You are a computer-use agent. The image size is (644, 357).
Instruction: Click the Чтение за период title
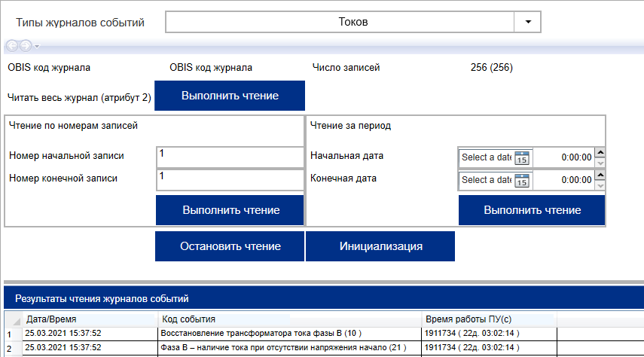coord(350,126)
